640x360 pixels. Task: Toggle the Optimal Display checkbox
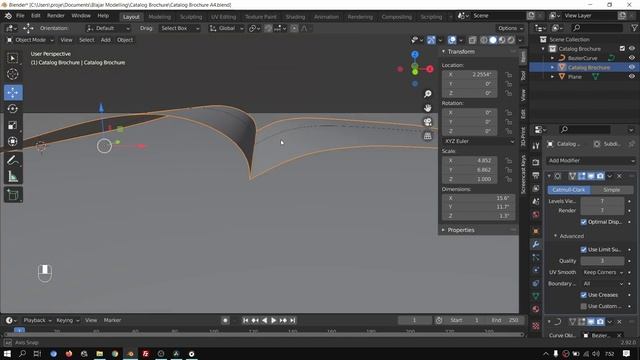584,222
